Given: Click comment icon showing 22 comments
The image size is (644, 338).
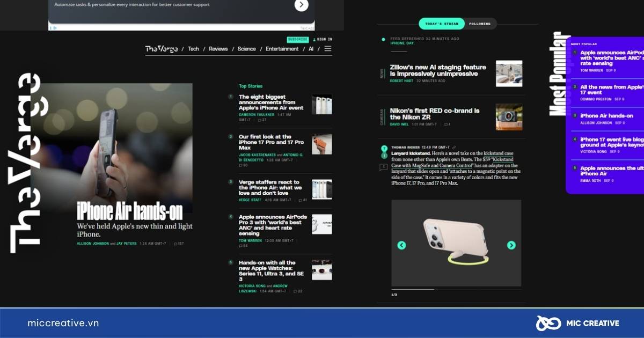Looking at the screenshot, I should tap(297, 291).
